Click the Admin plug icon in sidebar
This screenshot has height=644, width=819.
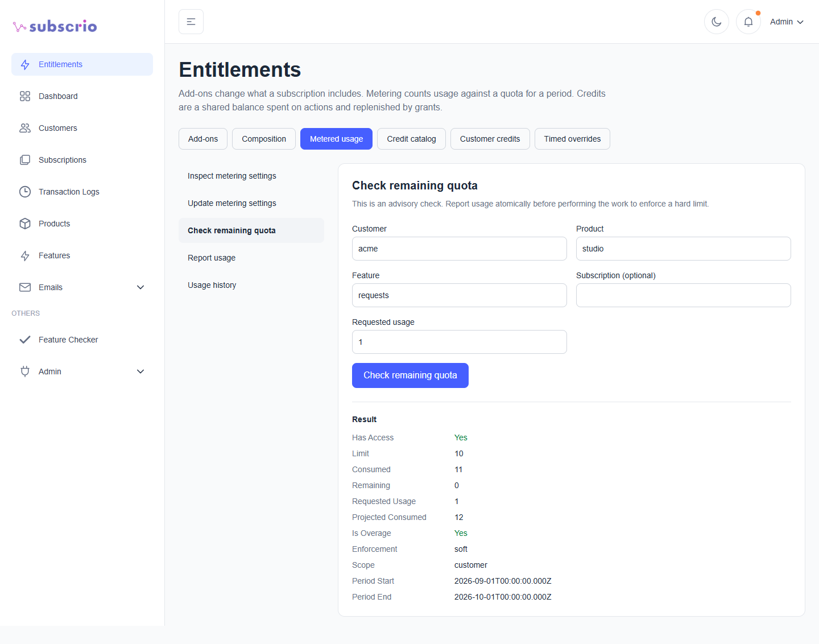[x=25, y=371]
